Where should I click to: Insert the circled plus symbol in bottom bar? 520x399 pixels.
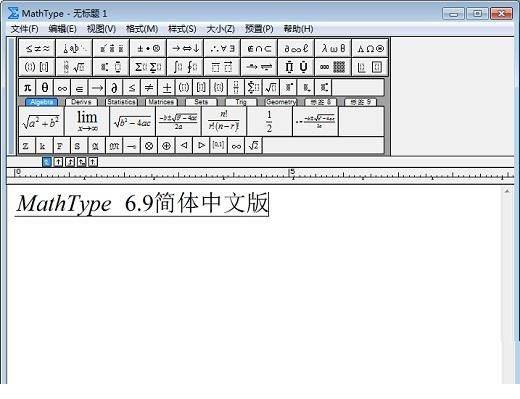(166, 146)
